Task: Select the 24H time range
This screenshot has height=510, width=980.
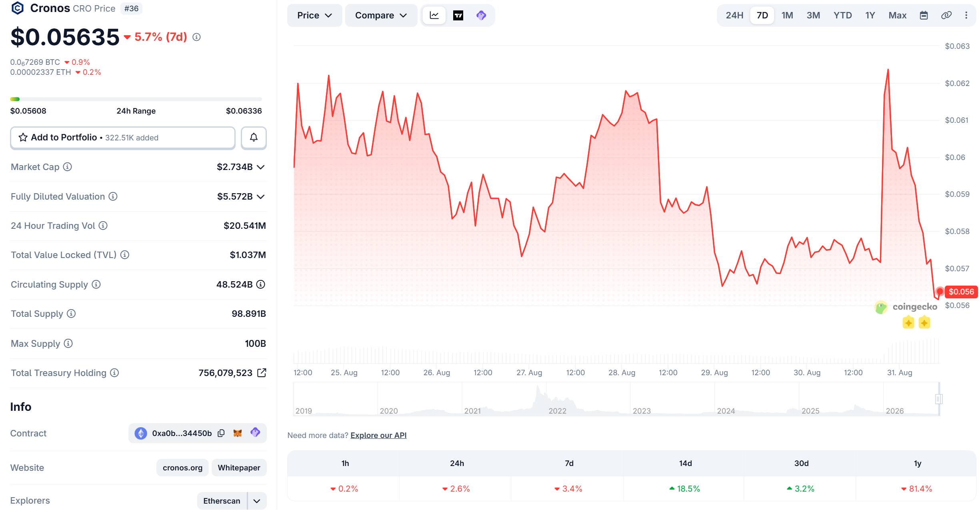Action: click(x=734, y=16)
